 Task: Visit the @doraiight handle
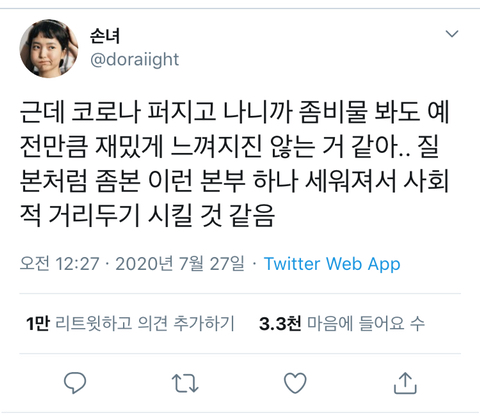pos(134,60)
